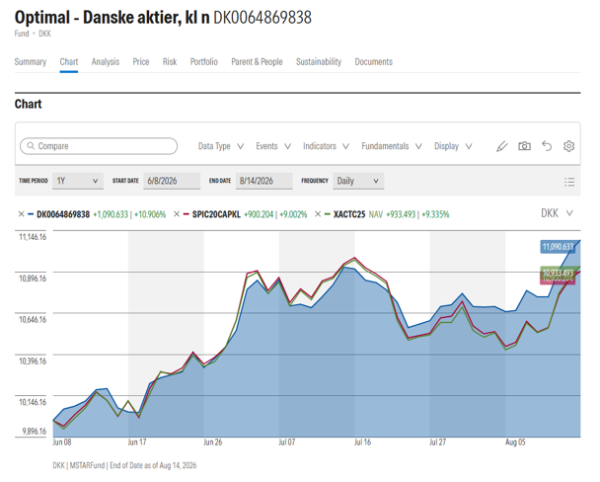Focus the Compare search field
This screenshot has height=482, width=600.
[99, 146]
